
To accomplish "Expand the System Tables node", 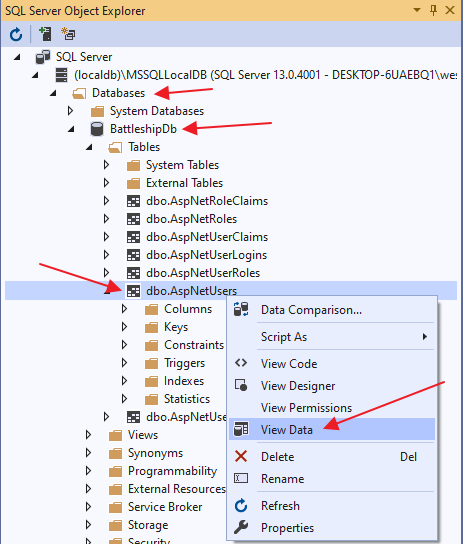I will click(106, 165).
